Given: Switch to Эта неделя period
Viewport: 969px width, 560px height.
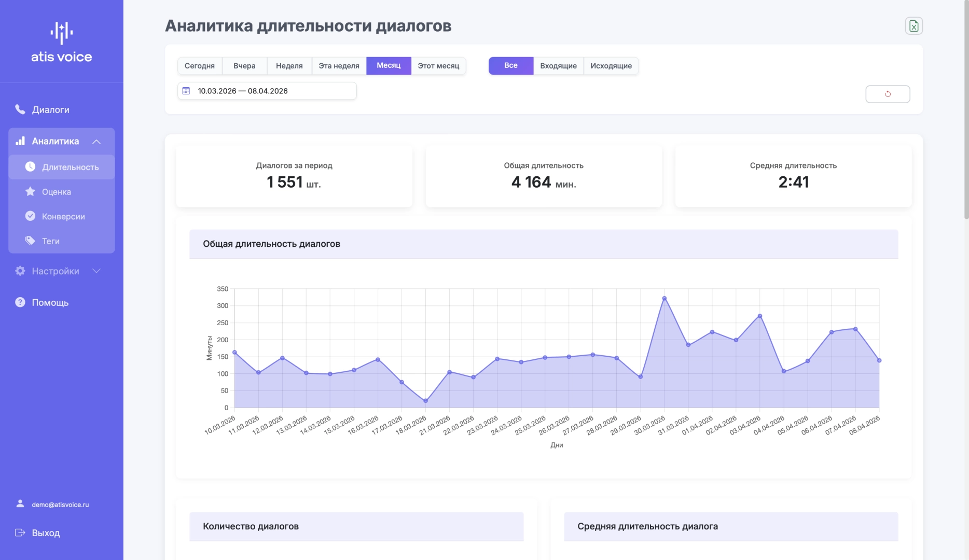Looking at the screenshot, I should pyautogui.click(x=339, y=66).
